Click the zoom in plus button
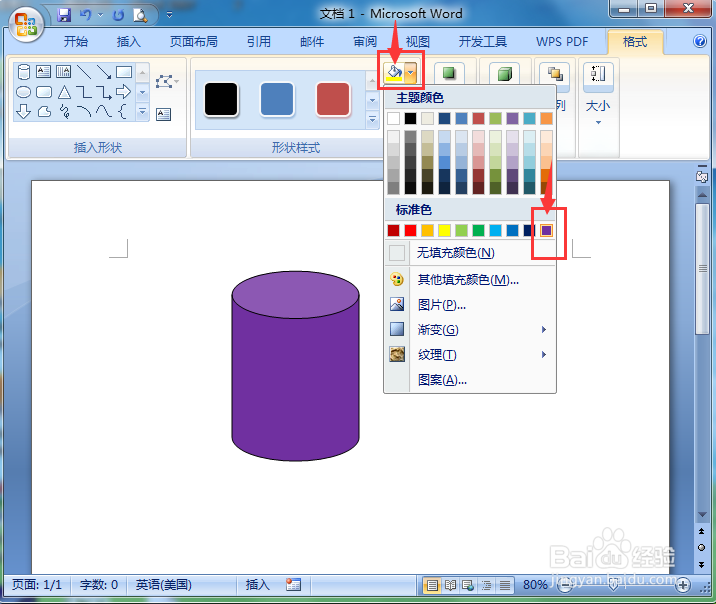 [683, 585]
